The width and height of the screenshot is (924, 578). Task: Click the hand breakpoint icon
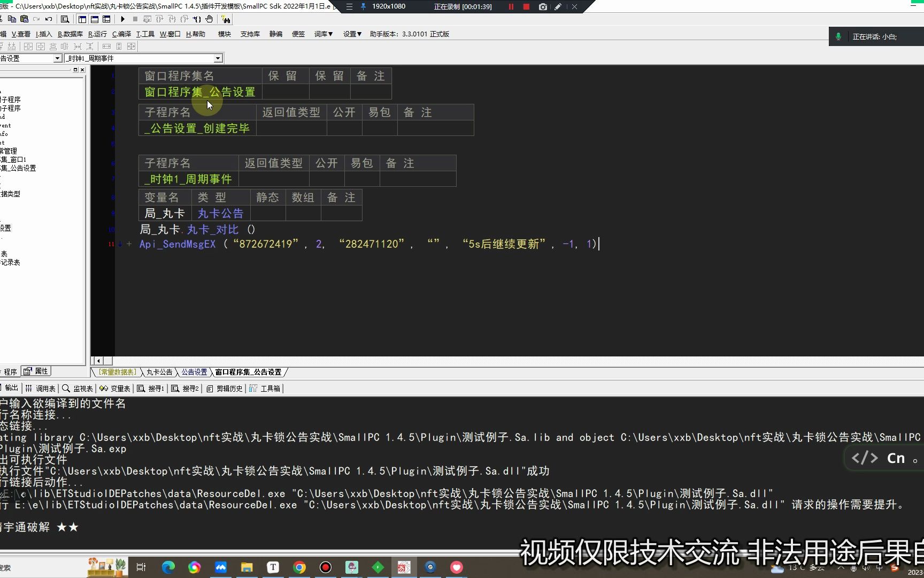tap(210, 19)
